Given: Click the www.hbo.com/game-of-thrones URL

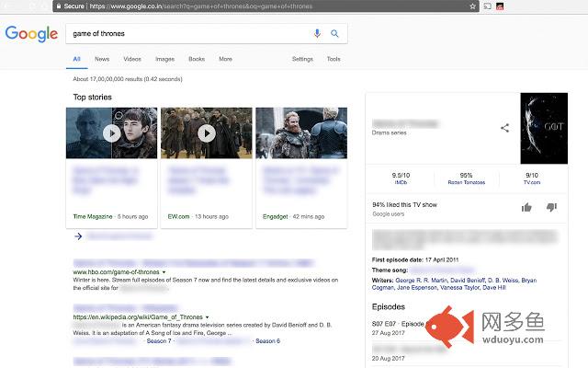Looking at the screenshot, I should pos(117,272).
